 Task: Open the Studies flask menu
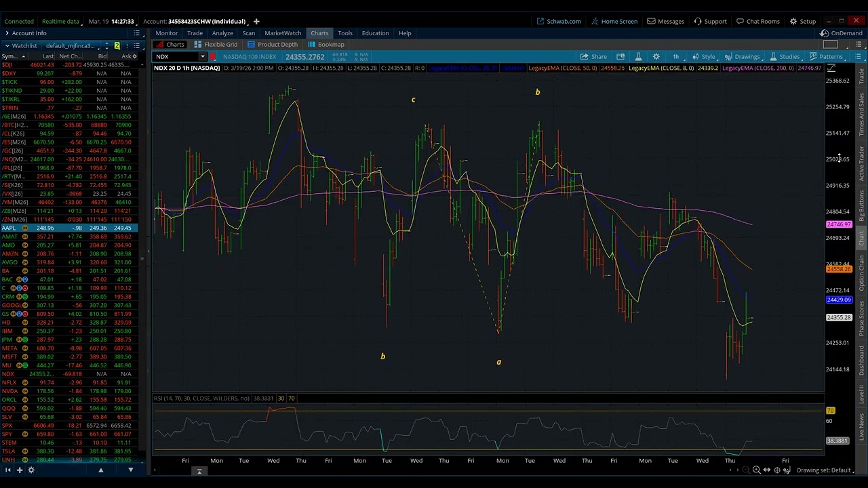(x=784, y=56)
